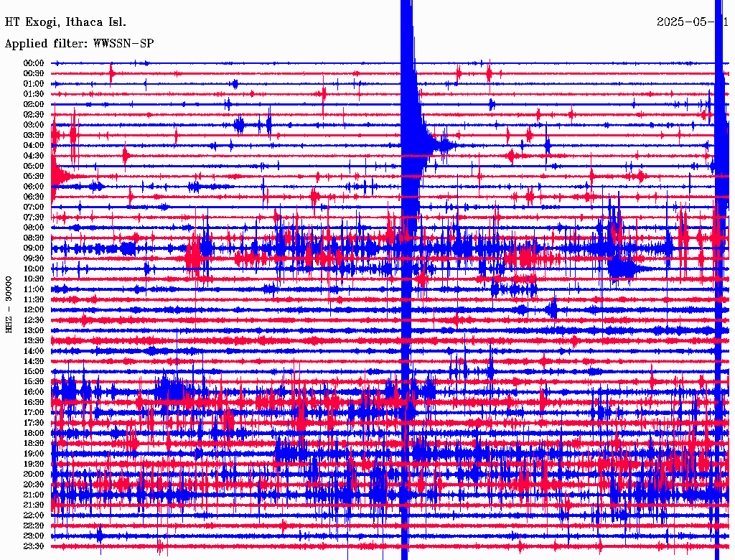
Task: Select the 06:00 time row label
Action: tap(34, 187)
